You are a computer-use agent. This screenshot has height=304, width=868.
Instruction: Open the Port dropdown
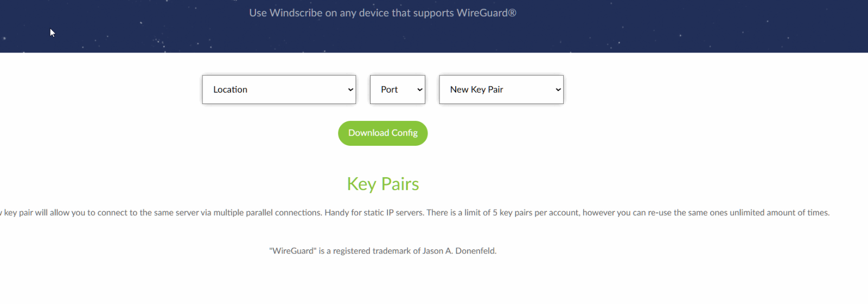point(397,89)
